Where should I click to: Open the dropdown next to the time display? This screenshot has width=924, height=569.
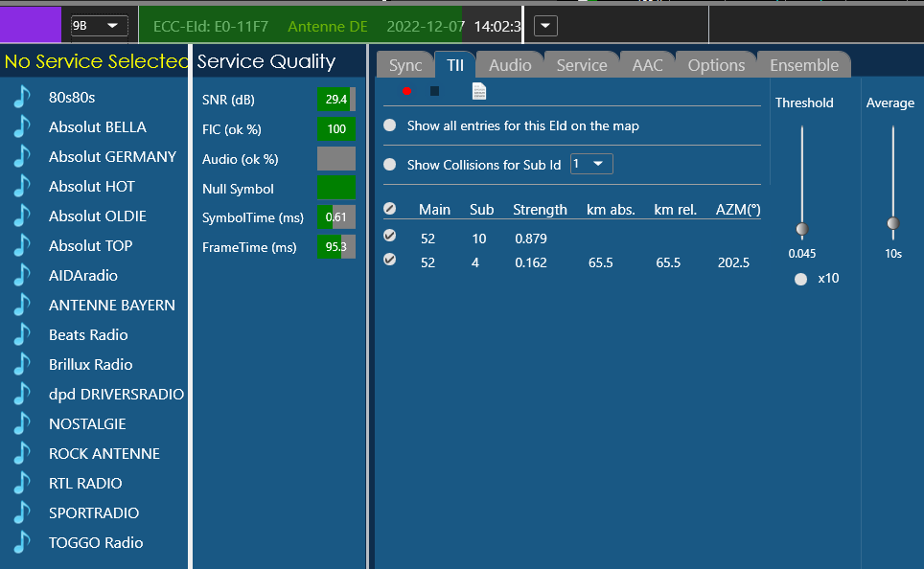click(x=545, y=26)
